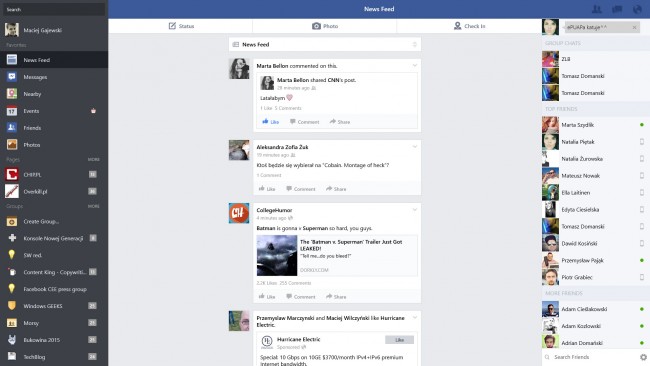Like Aleksandra Zofia Żuk's post
This screenshot has height=366, width=650.
[x=267, y=189]
